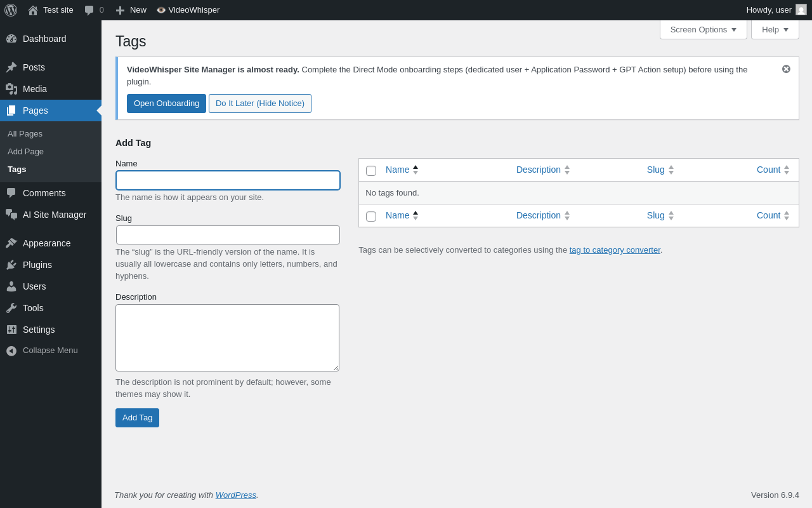The width and height of the screenshot is (812, 508).
Task: Expand the Help dropdown tab
Action: point(775,29)
